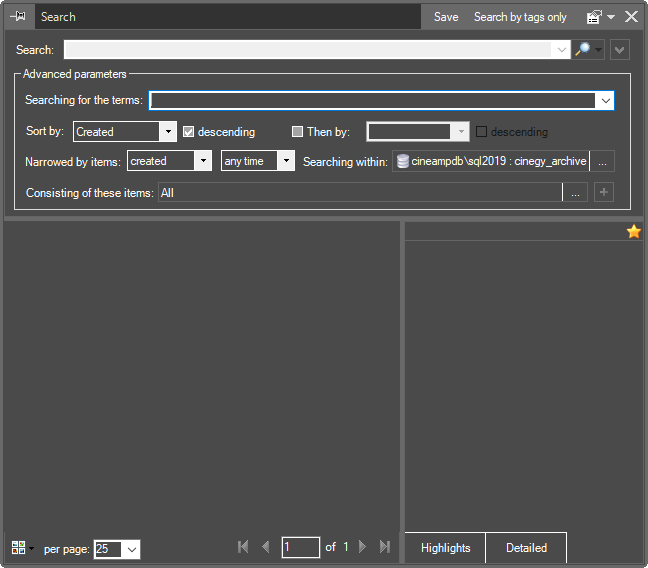
Task: Click cineampdb\sql2019 : cinegy_archive text
Action: (x=499, y=161)
